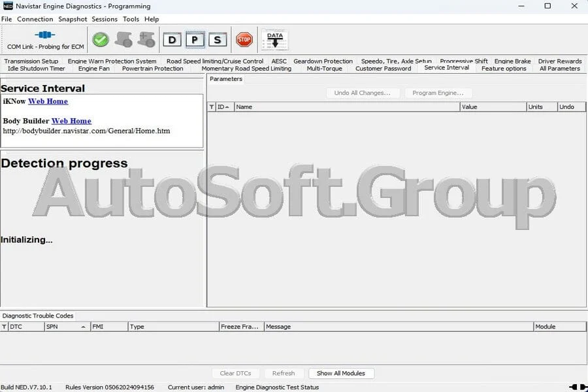This screenshot has width=588, height=392.
Task: Click the Clear DTCs button
Action: (235, 374)
